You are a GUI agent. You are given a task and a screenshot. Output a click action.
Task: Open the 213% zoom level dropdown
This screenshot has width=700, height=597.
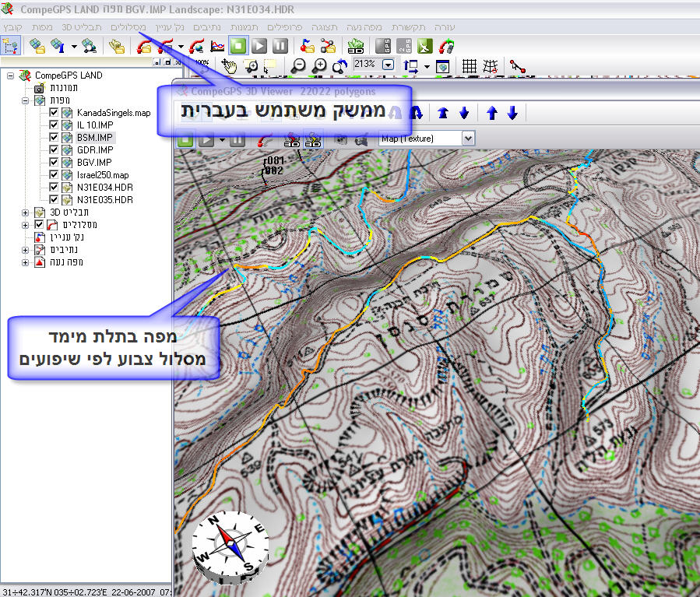click(389, 65)
